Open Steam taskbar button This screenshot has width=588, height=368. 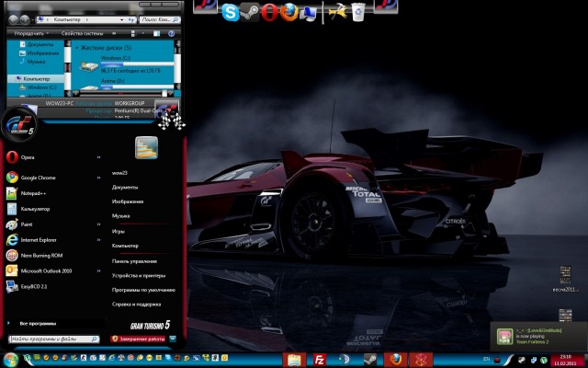tap(369, 360)
